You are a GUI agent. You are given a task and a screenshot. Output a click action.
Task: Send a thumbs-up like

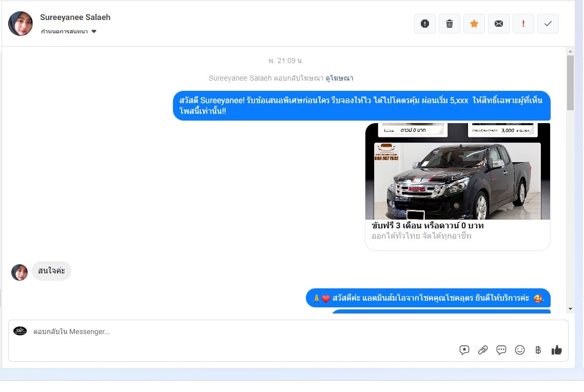[x=557, y=350]
